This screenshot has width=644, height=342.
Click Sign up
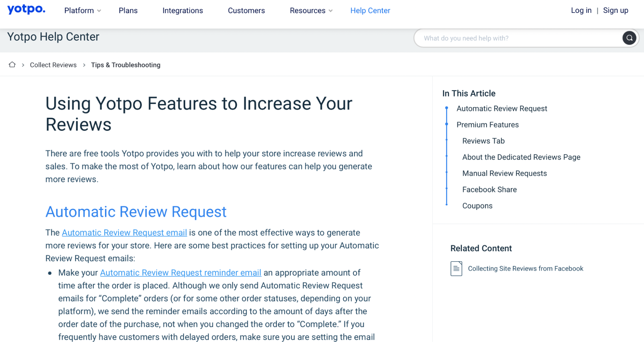click(615, 10)
